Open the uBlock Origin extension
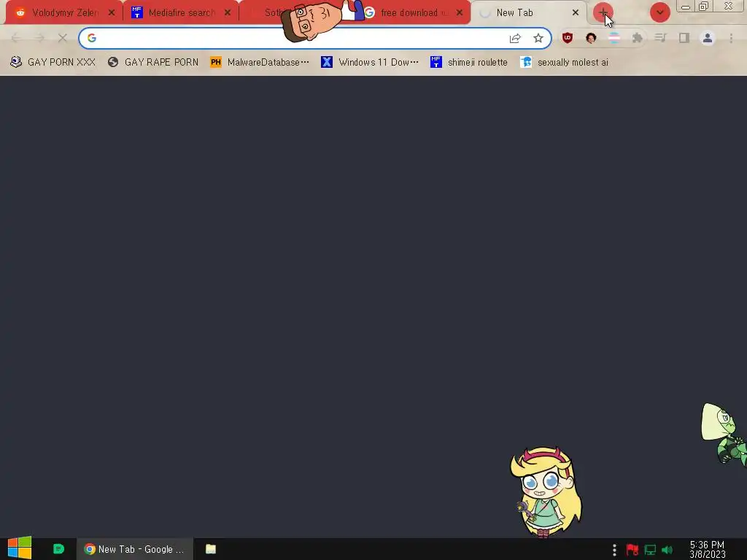 click(567, 38)
